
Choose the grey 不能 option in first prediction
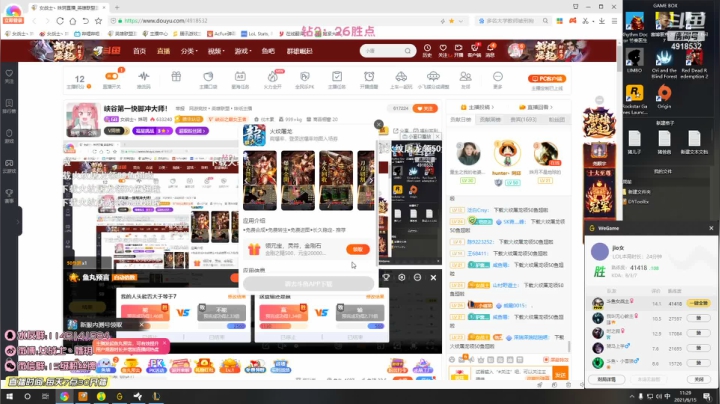point(221,313)
